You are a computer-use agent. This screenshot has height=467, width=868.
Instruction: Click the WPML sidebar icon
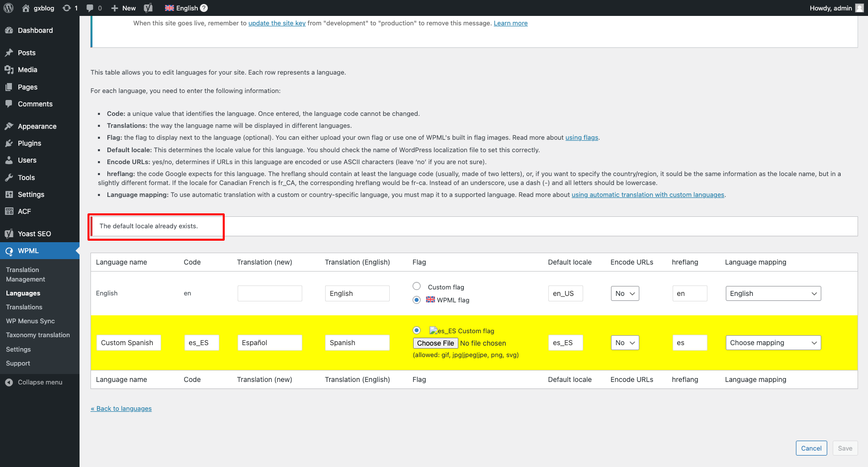pyautogui.click(x=9, y=251)
